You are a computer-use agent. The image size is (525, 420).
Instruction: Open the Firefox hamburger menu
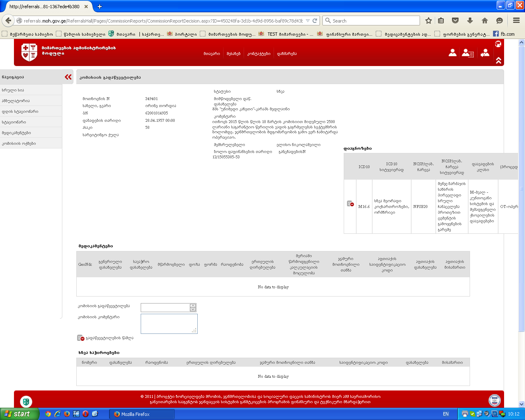(516, 21)
